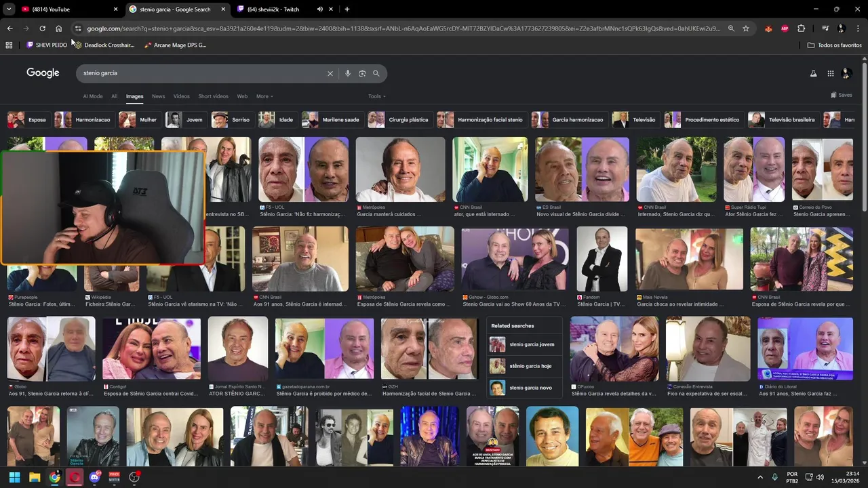Filter images by Jovem chip

tap(185, 120)
